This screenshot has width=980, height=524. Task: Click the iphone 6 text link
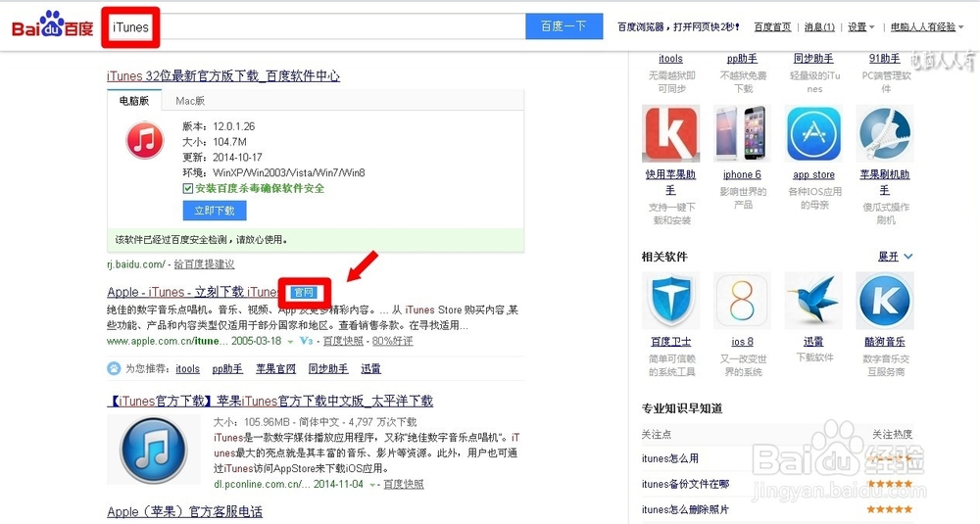click(x=742, y=175)
